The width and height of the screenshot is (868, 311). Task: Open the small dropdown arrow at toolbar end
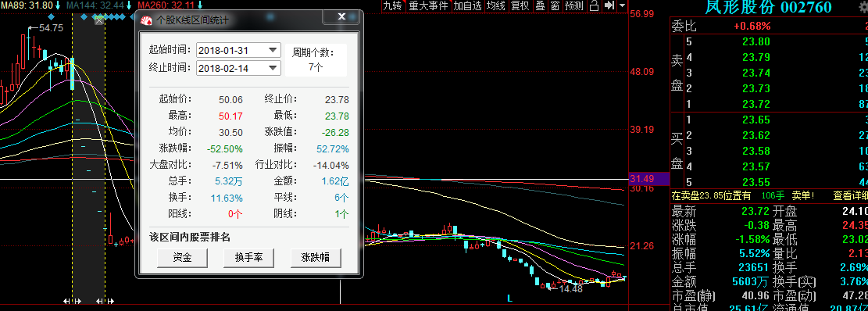click(x=622, y=6)
